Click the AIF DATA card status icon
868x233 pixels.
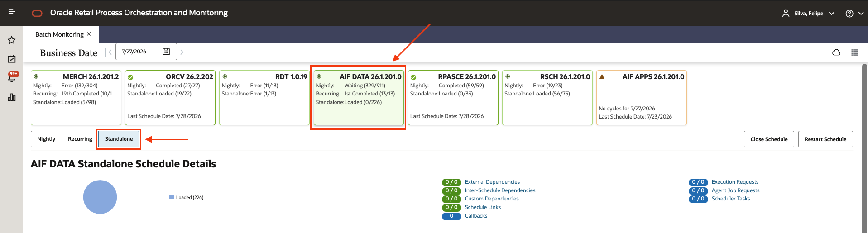click(319, 76)
